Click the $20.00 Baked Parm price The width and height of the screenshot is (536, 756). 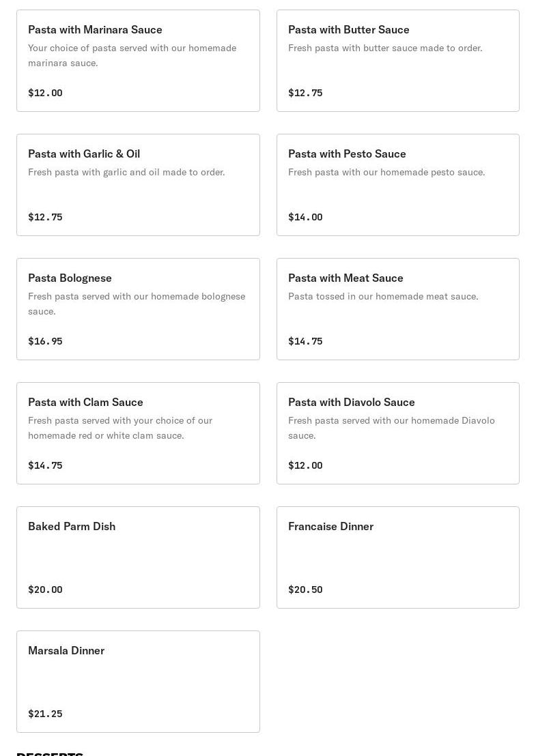point(45,590)
